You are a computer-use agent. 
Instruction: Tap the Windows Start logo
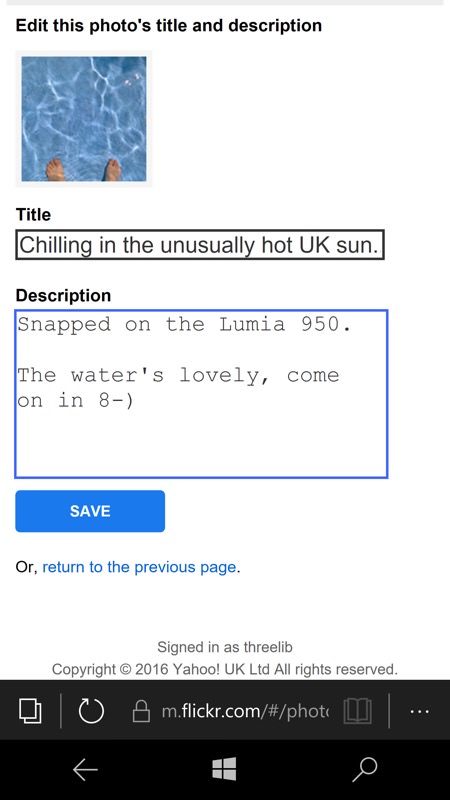click(x=224, y=769)
